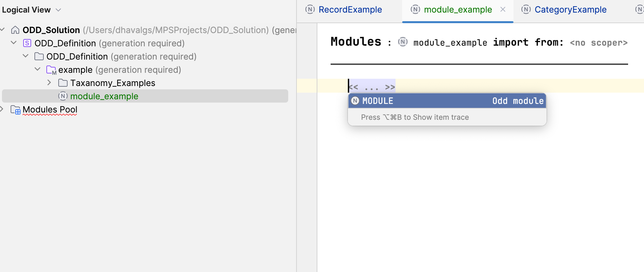This screenshot has width=644, height=272.
Task: Click the model icon beside example
Action: [52, 69]
